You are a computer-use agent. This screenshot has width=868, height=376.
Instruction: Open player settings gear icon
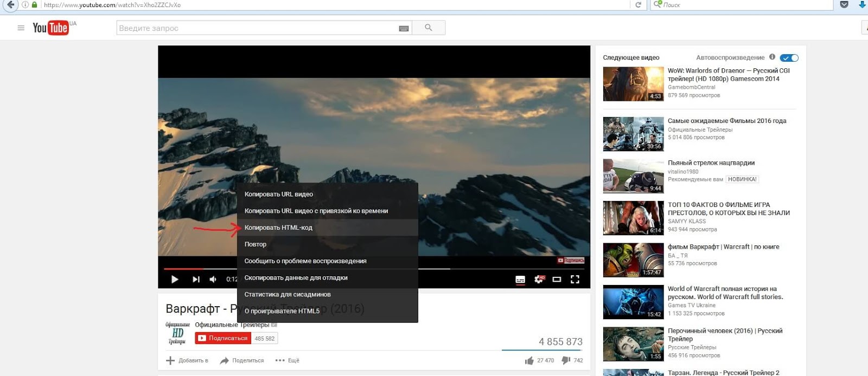point(539,280)
